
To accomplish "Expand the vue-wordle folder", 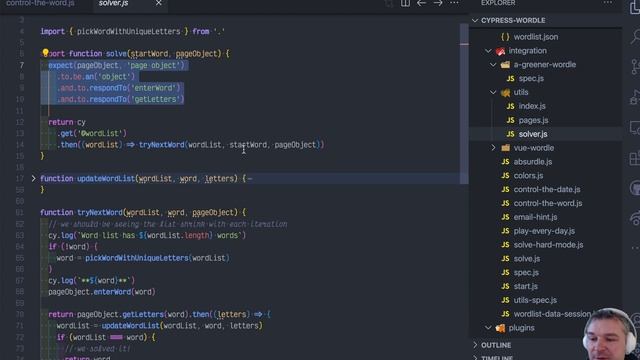I will (x=493, y=148).
